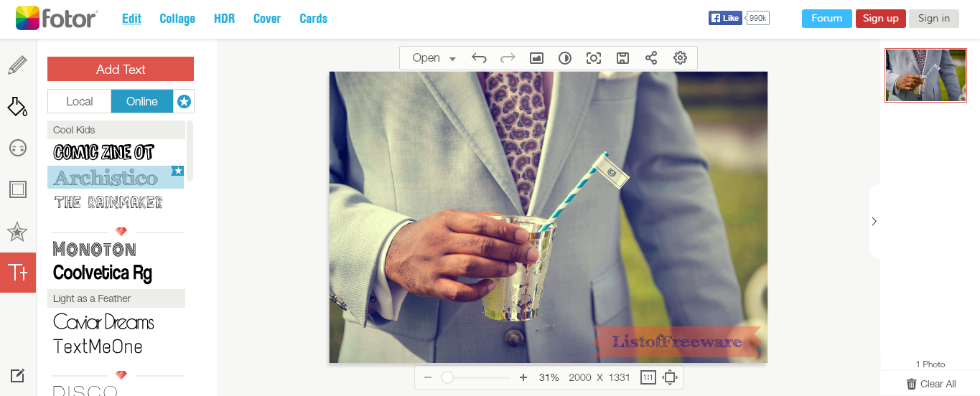Click the favorites star beside Online tab
The image size is (980, 396).
point(184,102)
